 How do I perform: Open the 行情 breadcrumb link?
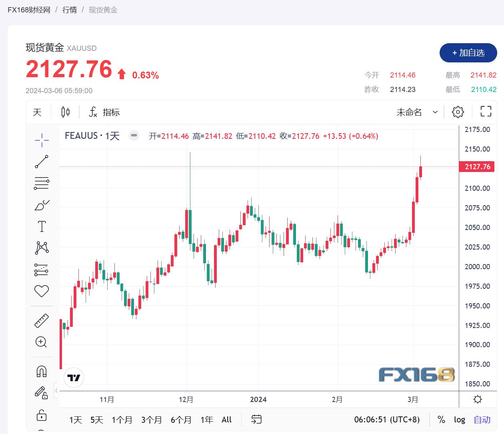(x=70, y=10)
